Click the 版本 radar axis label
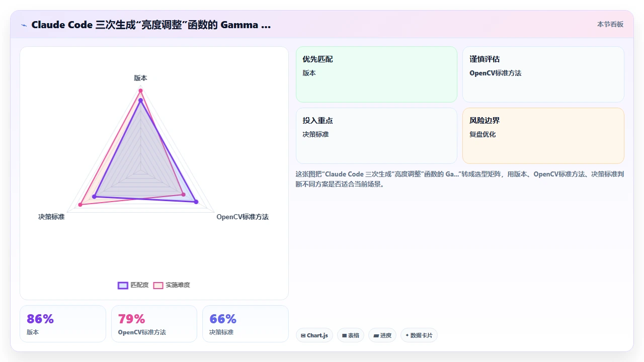 (x=141, y=78)
